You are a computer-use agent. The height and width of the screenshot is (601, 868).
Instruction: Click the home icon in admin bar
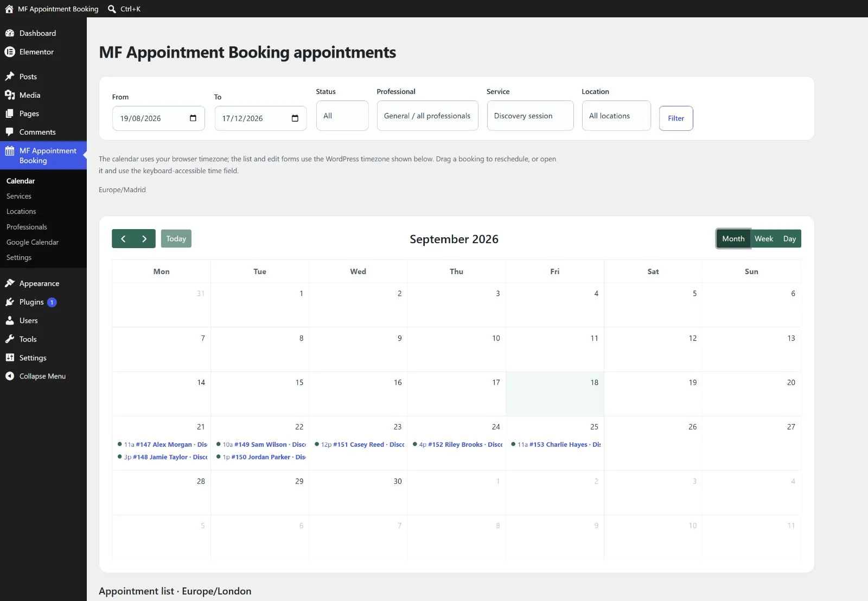[9, 9]
